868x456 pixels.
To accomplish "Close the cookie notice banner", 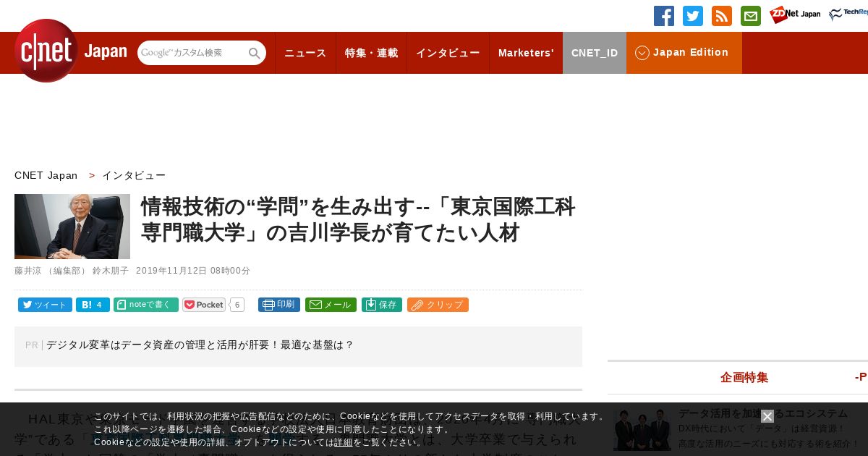I will tap(767, 416).
